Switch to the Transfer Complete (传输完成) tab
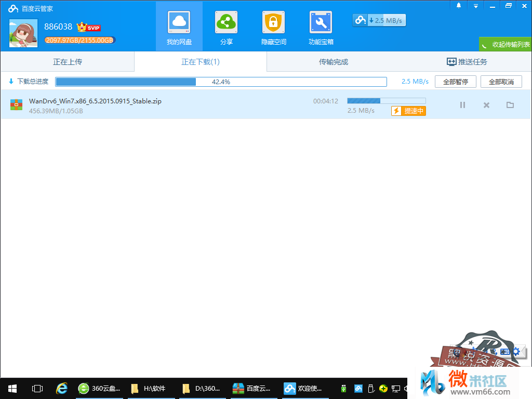532x399 pixels. 334,62
